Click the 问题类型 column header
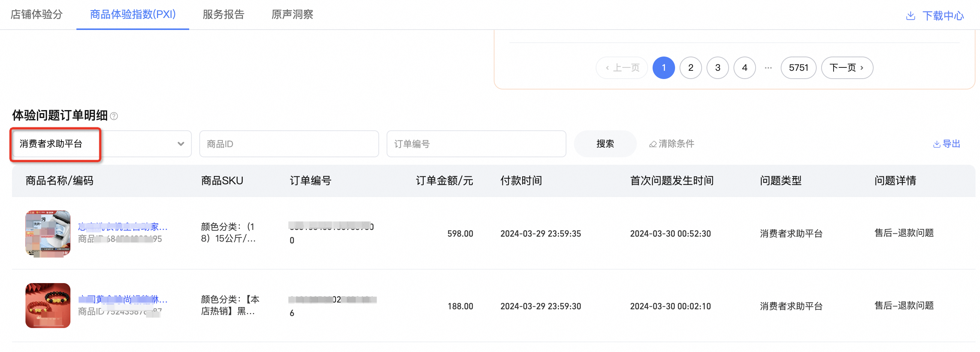The image size is (980, 352). click(x=781, y=180)
